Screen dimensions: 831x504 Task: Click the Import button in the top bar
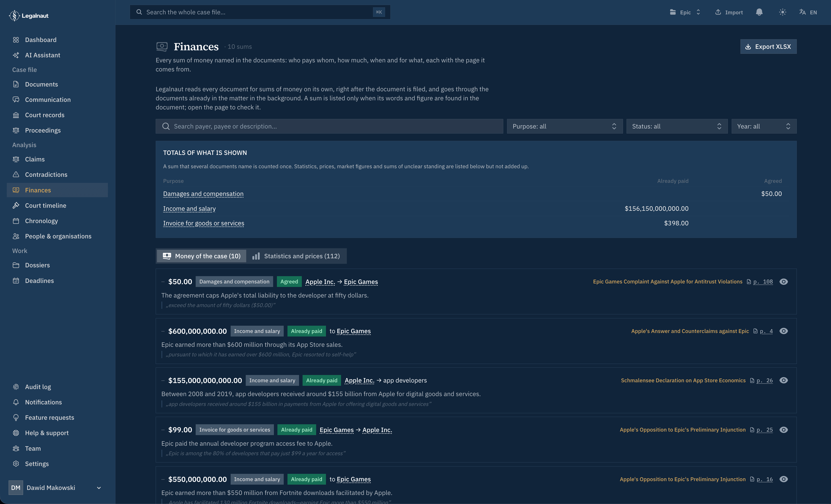[729, 12]
